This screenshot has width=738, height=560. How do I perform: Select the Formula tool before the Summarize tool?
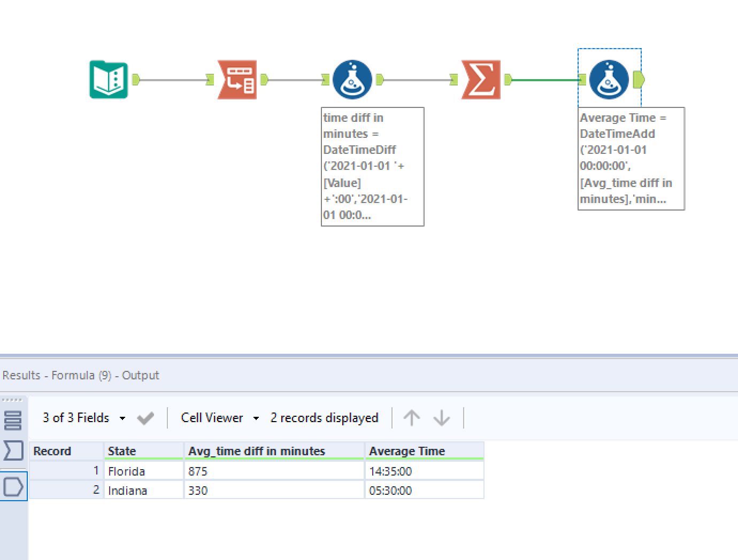(x=352, y=80)
